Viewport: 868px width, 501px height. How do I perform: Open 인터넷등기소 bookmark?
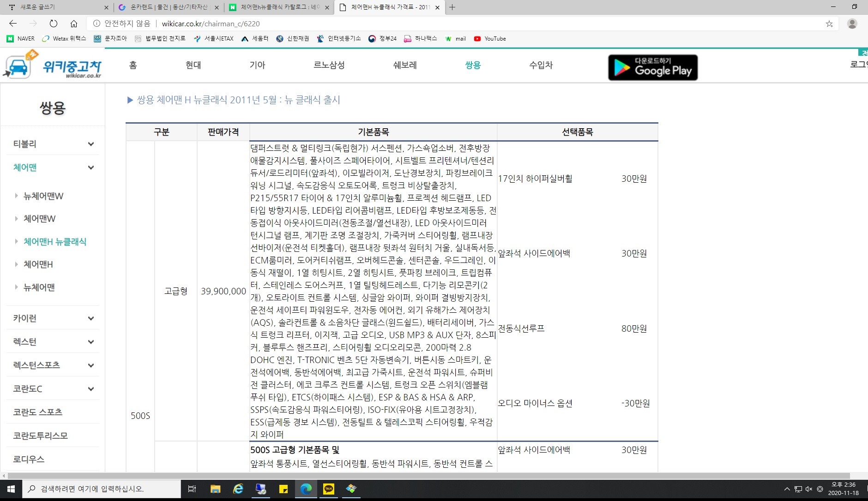click(x=339, y=39)
